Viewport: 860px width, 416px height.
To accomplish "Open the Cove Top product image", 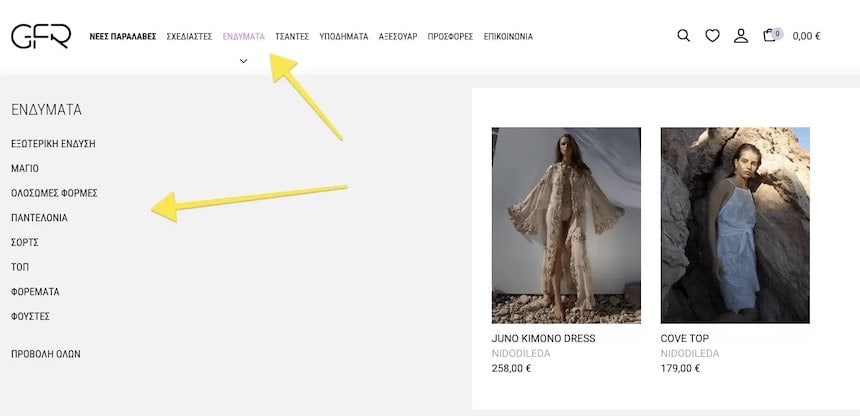I will tap(735, 225).
